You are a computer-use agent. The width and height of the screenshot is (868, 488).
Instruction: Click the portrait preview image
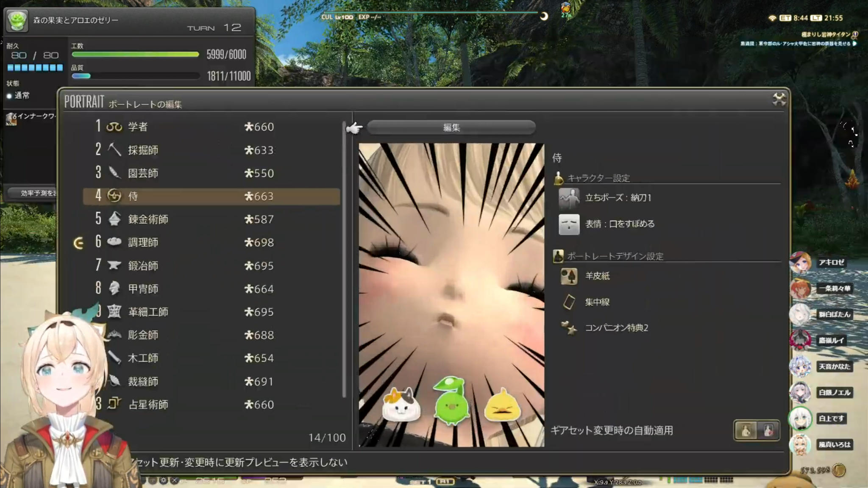(451, 295)
